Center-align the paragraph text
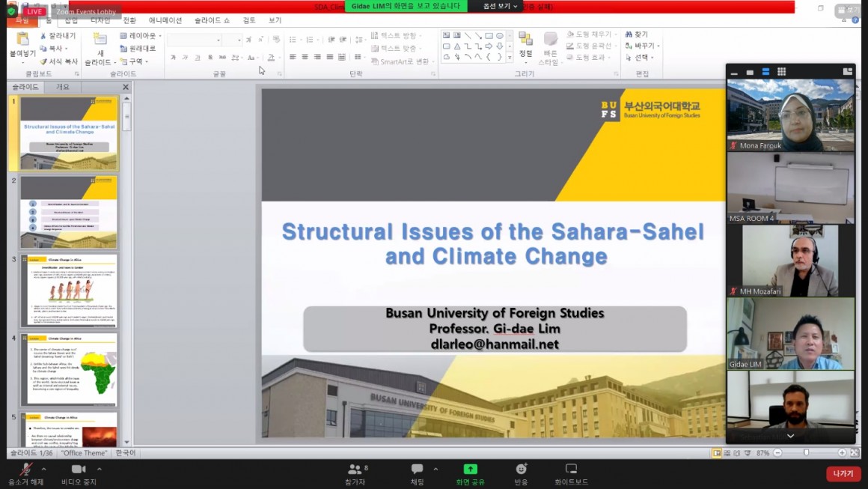The height and width of the screenshot is (489, 868). 305,56
